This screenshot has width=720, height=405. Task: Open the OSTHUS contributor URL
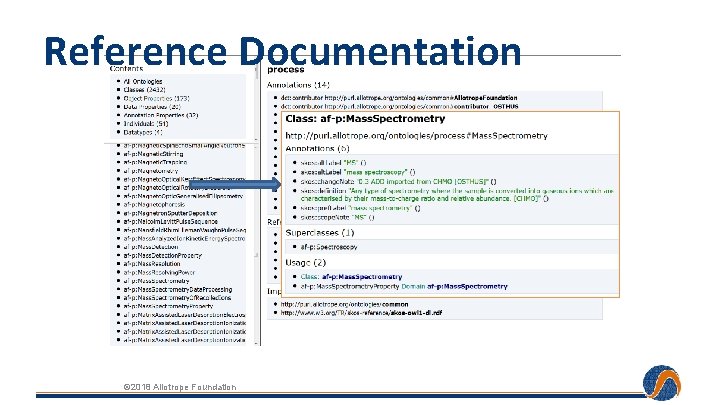point(422,107)
